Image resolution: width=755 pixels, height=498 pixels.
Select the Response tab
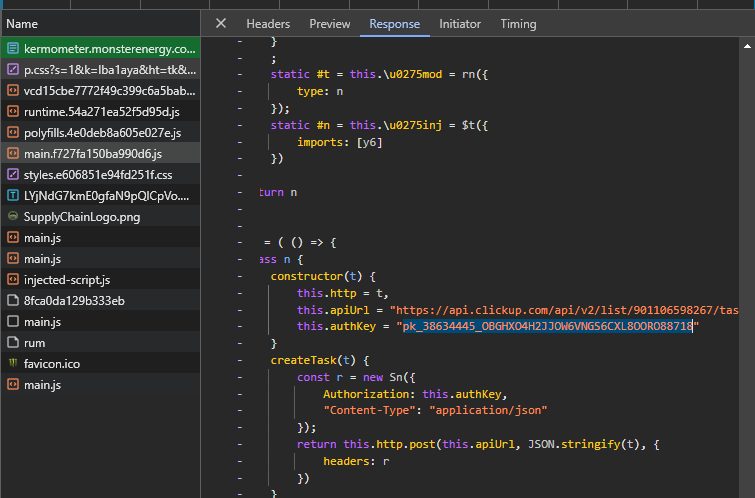(x=394, y=24)
